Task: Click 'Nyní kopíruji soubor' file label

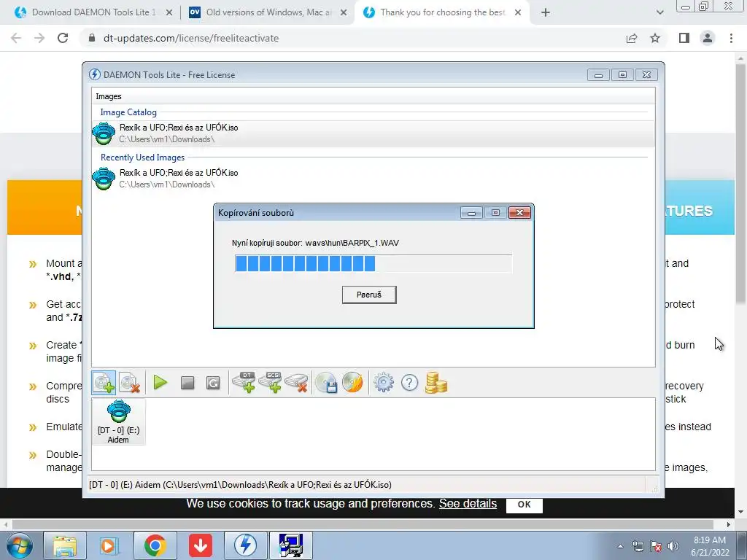Action: point(315,243)
